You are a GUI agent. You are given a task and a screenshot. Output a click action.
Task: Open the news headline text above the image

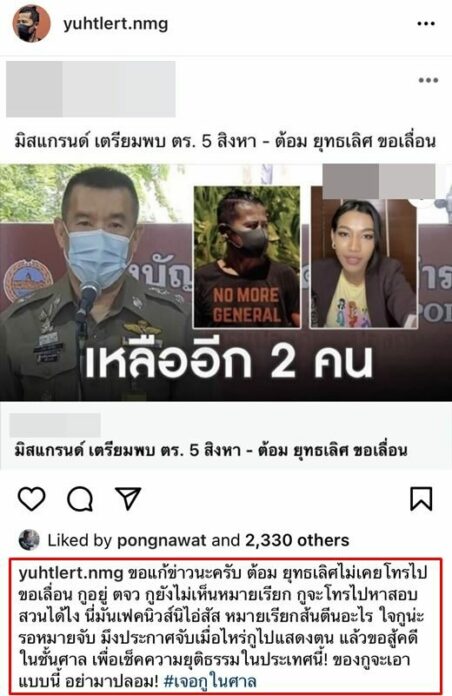point(226,142)
